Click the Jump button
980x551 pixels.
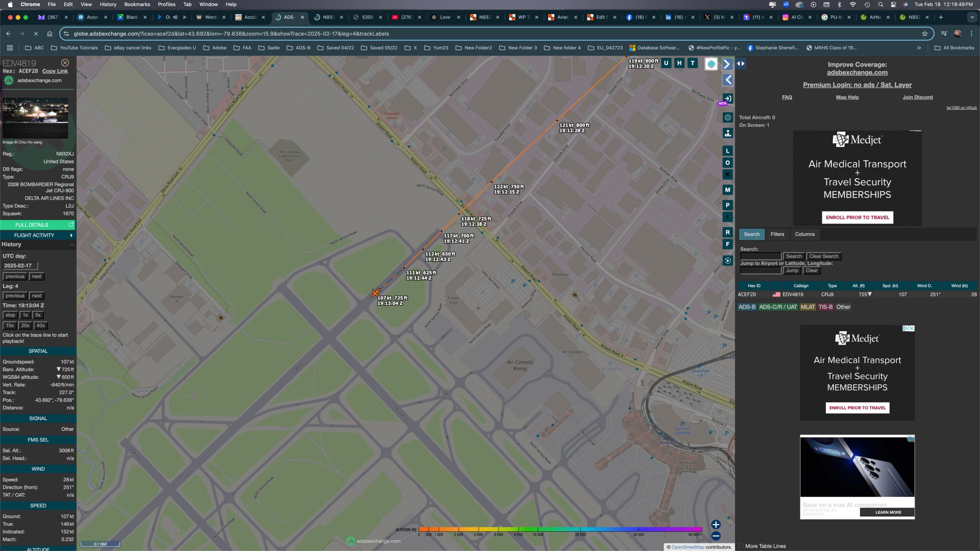792,271
